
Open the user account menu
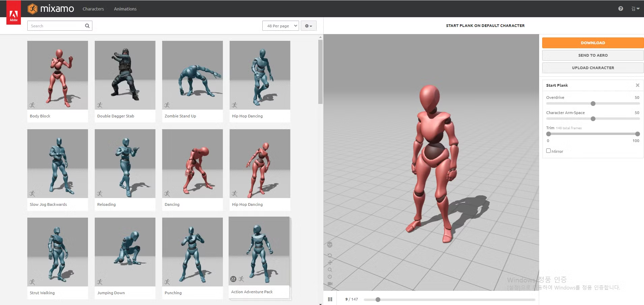tap(636, 9)
